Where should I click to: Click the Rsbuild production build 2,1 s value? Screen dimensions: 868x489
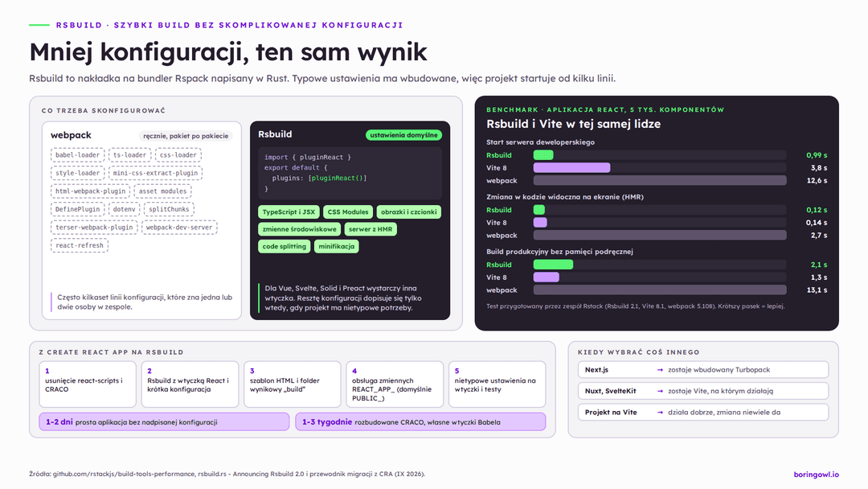coord(819,265)
